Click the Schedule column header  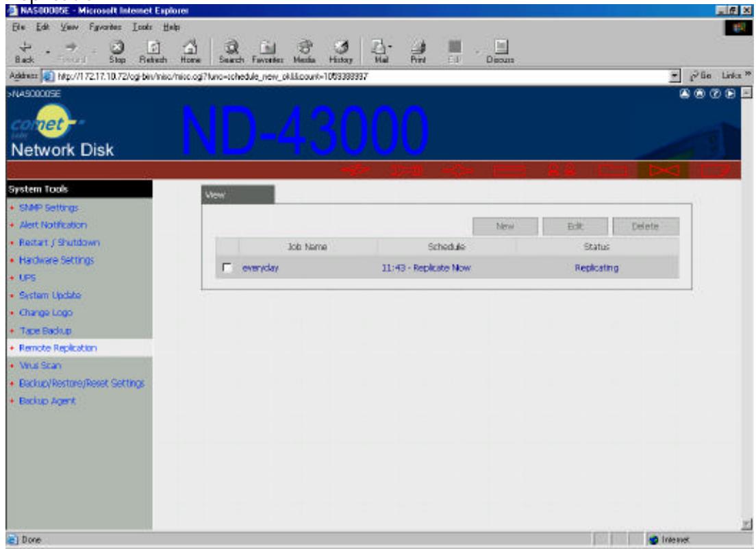point(446,247)
